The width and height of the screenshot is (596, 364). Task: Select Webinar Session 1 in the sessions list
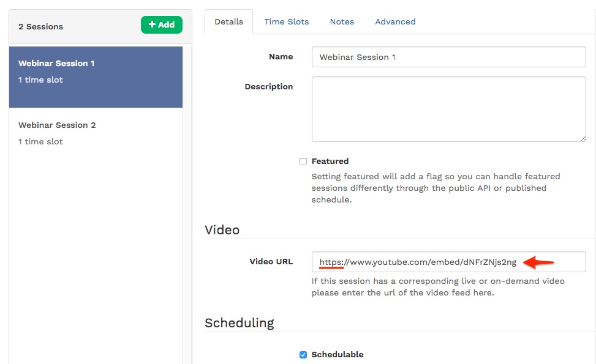(x=56, y=63)
